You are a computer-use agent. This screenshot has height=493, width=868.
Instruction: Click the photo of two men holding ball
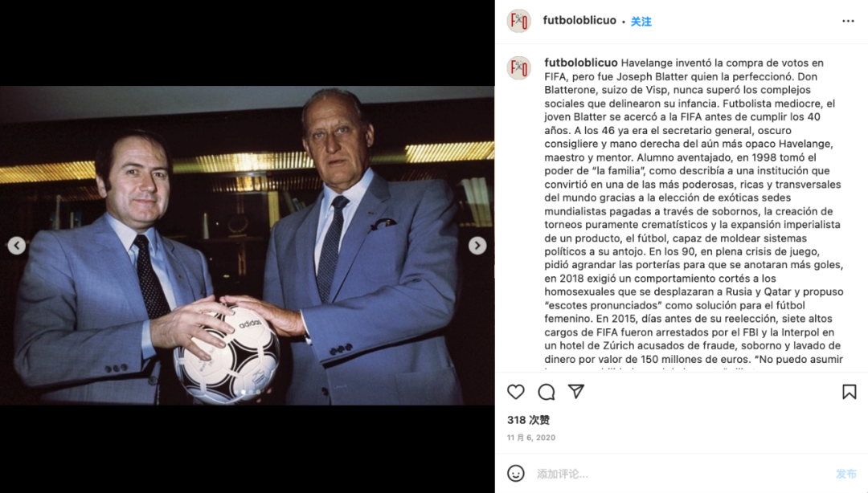(247, 245)
